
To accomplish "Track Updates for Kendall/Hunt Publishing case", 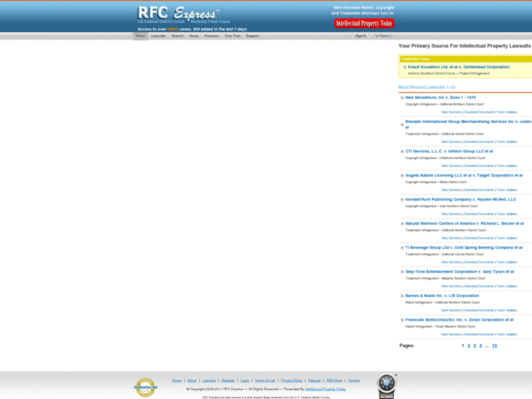I will point(507,215).
